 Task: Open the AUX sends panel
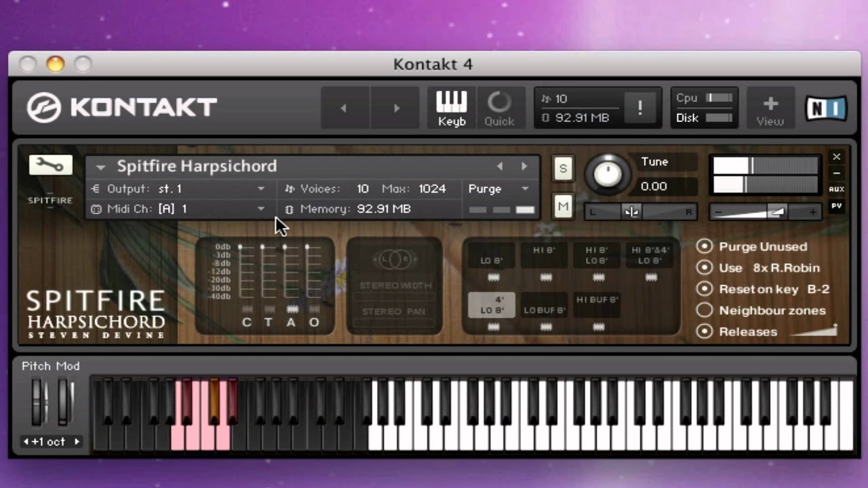[837, 189]
